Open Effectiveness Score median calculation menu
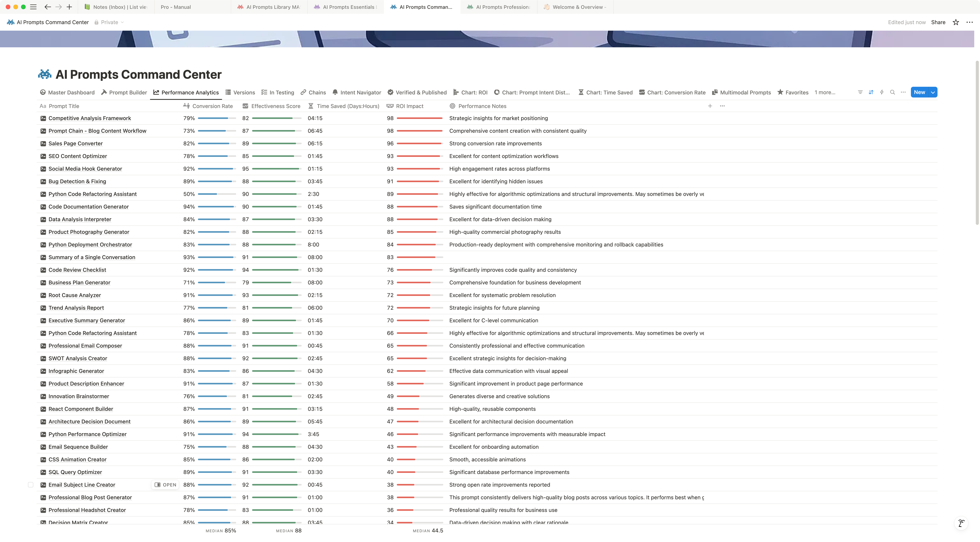This screenshot has height=542, width=980. 289,531
